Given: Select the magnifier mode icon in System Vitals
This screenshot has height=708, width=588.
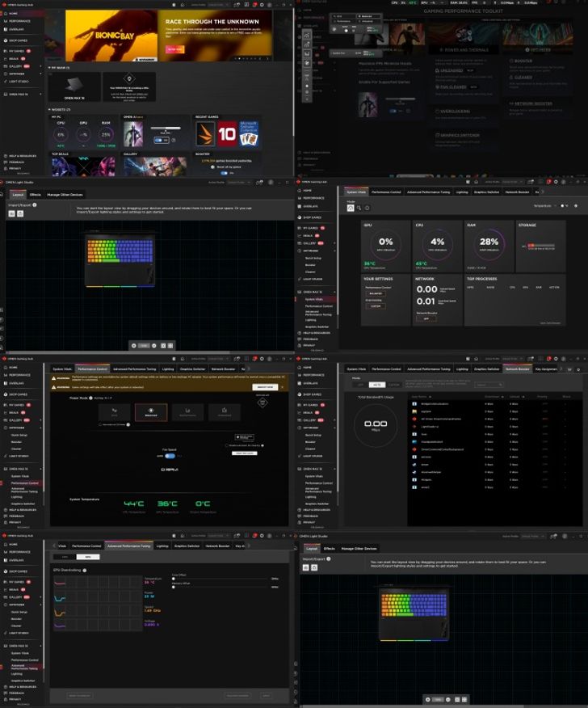Looking at the screenshot, I should coord(359,208).
